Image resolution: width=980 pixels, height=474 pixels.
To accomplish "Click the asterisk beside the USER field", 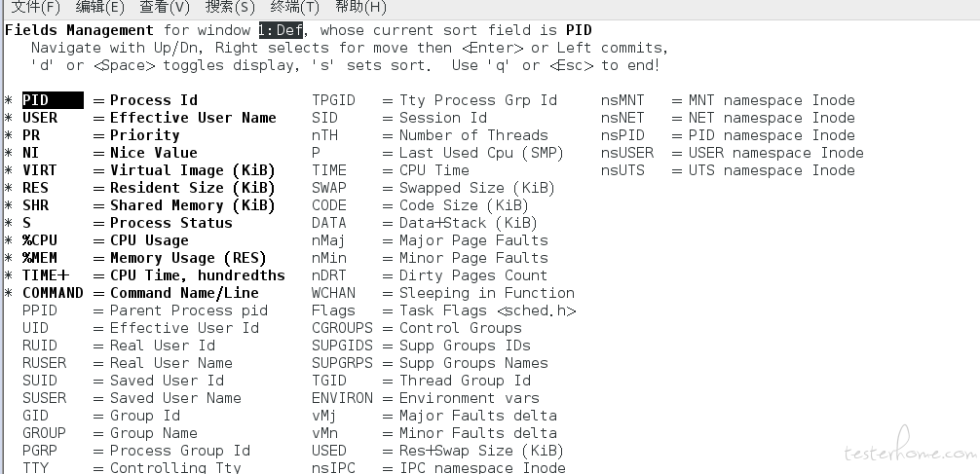I will tap(9, 119).
